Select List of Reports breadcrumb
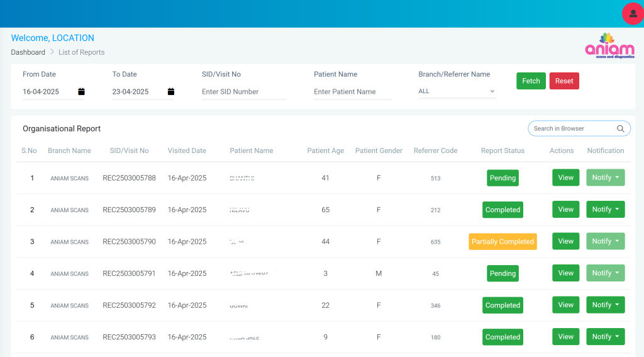Viewport: 644px width, 357px height. (x=81, y=52)
